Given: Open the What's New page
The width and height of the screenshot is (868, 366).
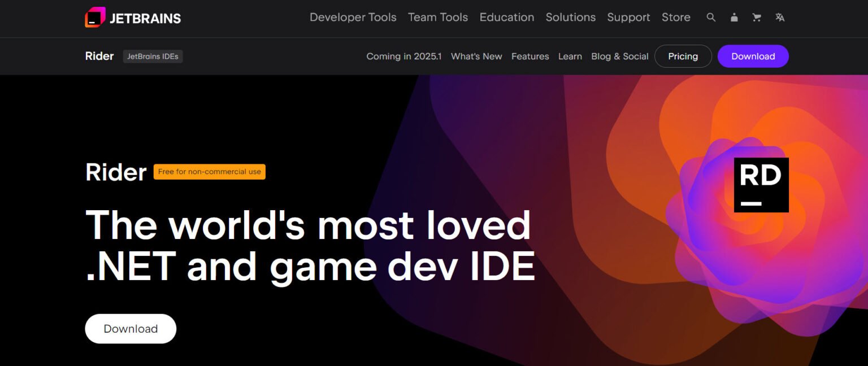Looking at the screenshot, I should coord(476,56).
